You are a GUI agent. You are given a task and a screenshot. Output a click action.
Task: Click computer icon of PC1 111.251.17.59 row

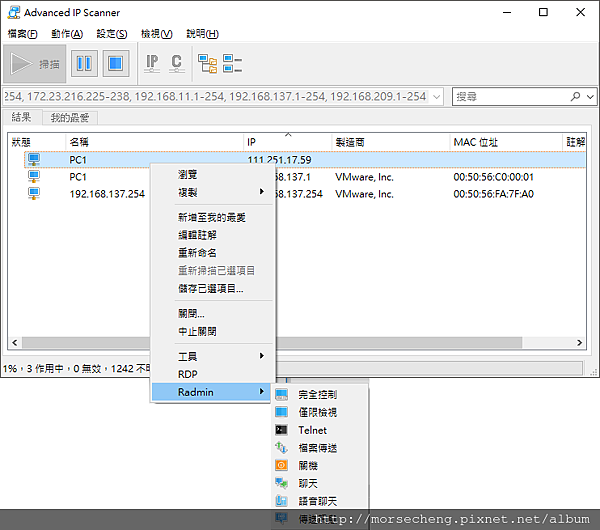pos(34,159)
